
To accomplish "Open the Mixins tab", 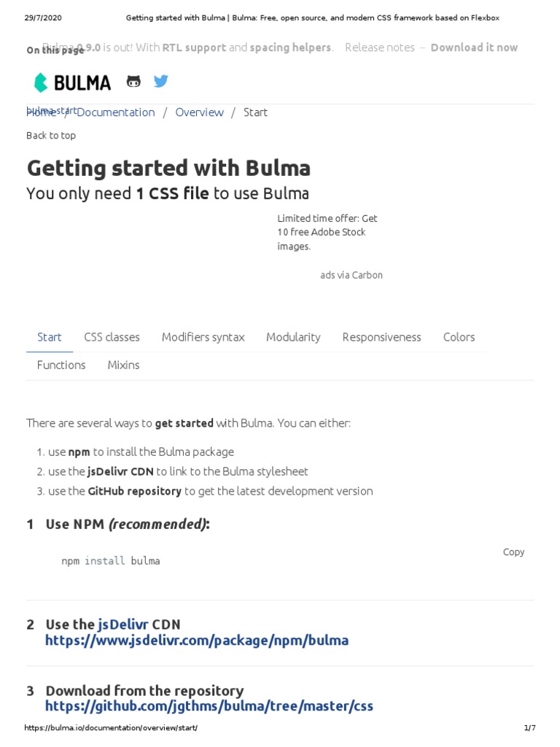I will (x=123, y=365).
